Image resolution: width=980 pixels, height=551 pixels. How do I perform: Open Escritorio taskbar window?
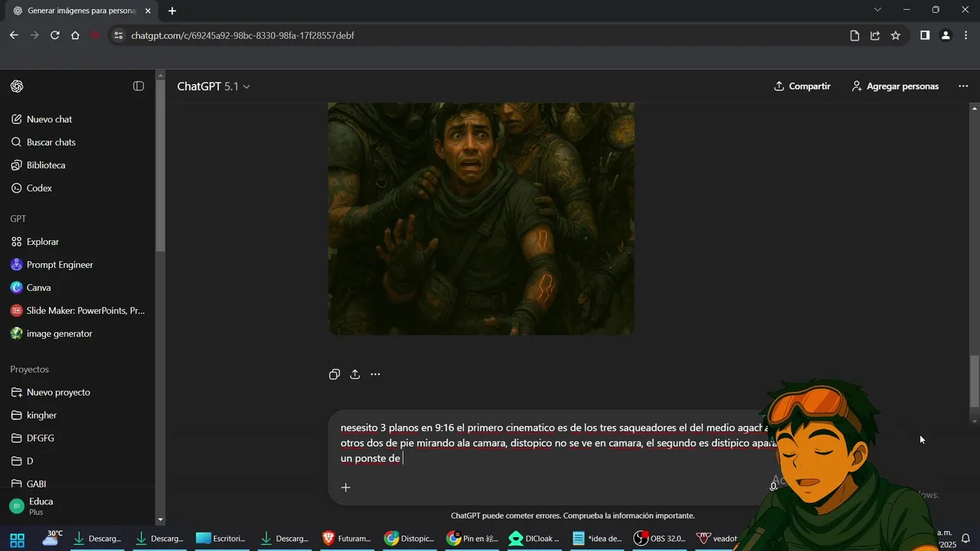[221, 539]
